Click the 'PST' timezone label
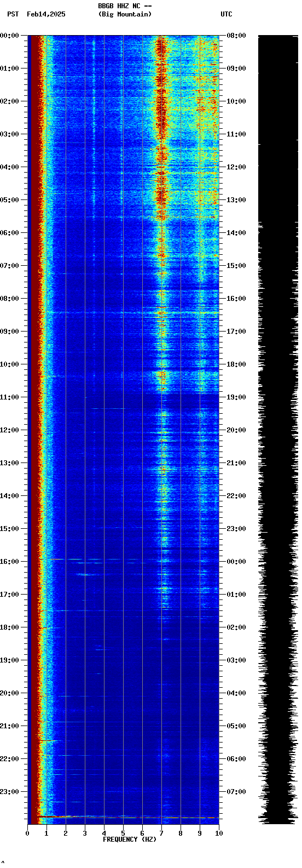Screen dimensions: 302x868 (x=13, y=14)
